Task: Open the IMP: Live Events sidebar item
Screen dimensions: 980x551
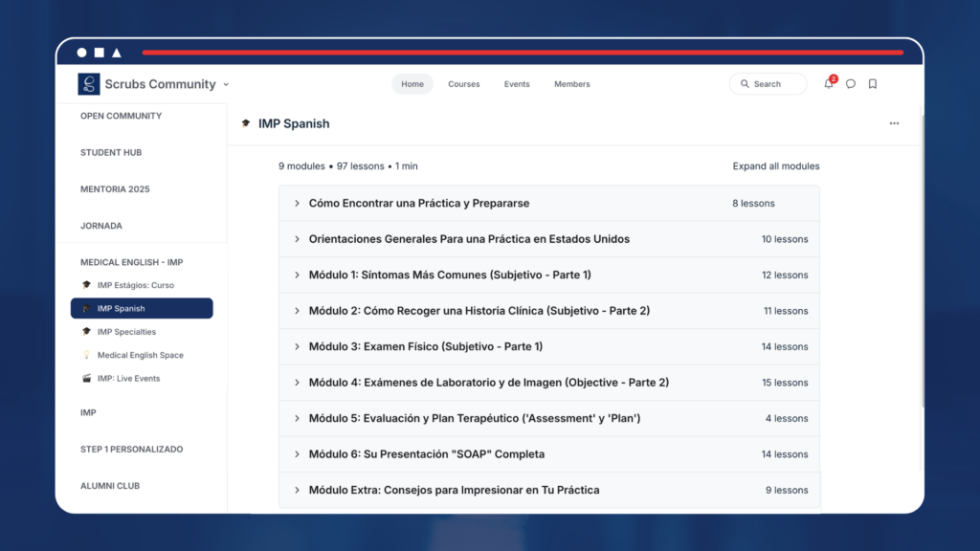Action: tap(128, 379)
